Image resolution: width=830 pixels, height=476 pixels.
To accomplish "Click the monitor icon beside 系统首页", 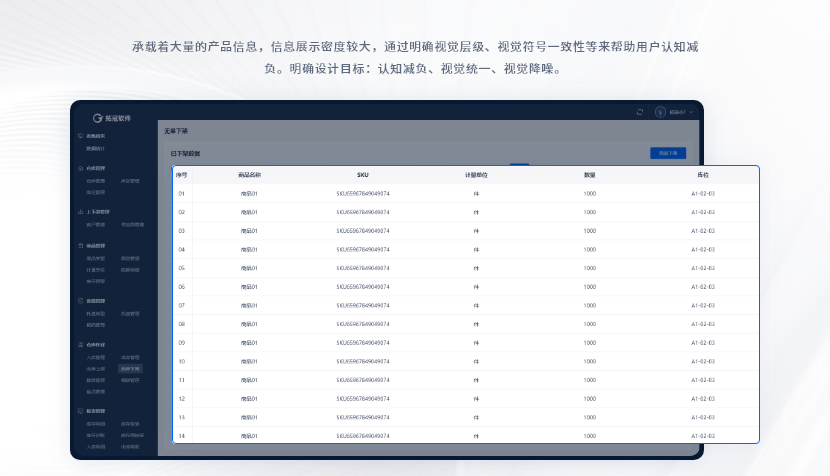I will 80,136.
